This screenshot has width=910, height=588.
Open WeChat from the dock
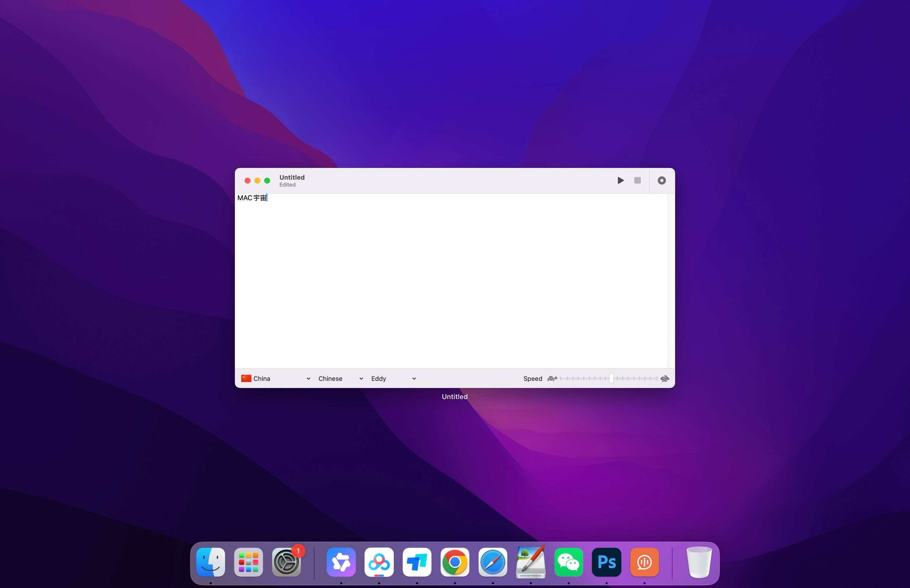pyautogui.click(x=568, y=562)
